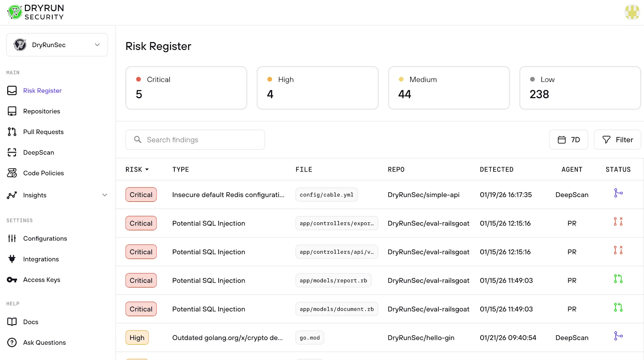Click the app/controllers/api/v… file chip
Screen dimensions: 644x360
click(336, 252)
